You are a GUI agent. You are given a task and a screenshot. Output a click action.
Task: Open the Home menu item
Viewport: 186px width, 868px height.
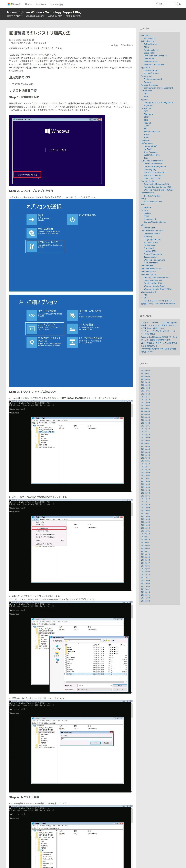coord(28,4)
